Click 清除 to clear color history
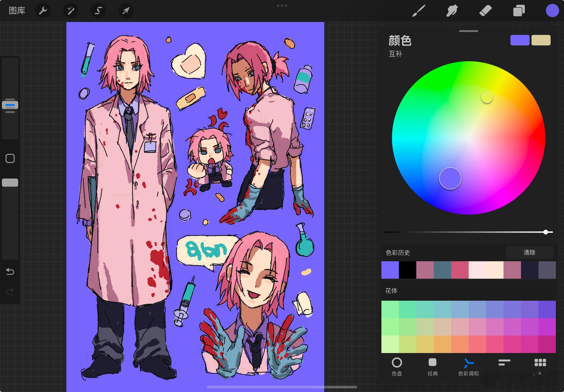The image size is (564, 392). point(529,252)
